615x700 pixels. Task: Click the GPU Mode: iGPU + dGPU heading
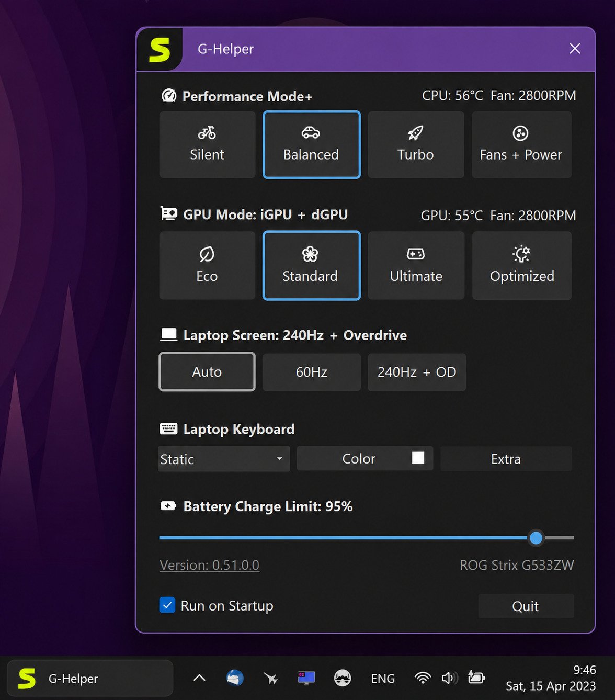tap(265, 214)
